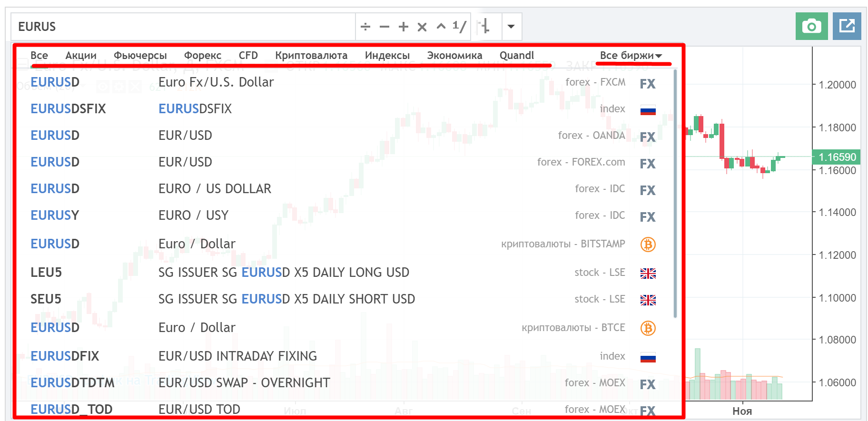The image size is (868, 421).
Task: Expand the 'Все биржи' exchange filter
Action: tap(631, 56)
